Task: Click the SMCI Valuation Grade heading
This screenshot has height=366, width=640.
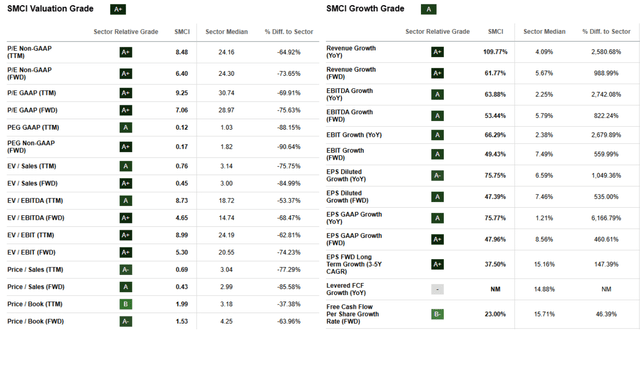Action: click(50, 9)
